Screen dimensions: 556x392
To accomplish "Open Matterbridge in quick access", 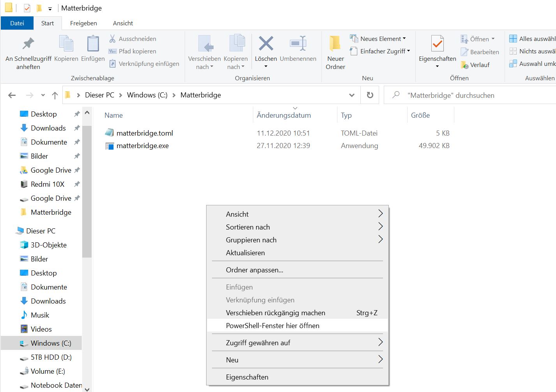I will [x=46, y=212].
